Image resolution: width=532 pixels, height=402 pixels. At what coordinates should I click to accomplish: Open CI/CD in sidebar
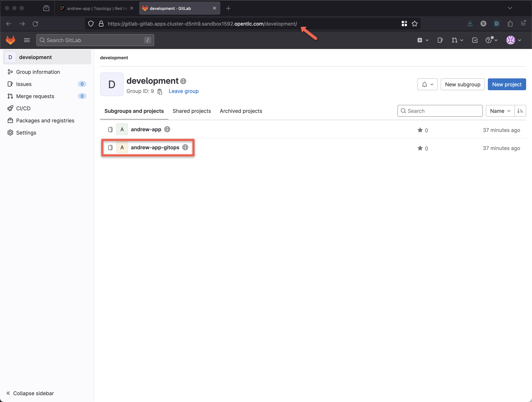(x=23, y=108)
